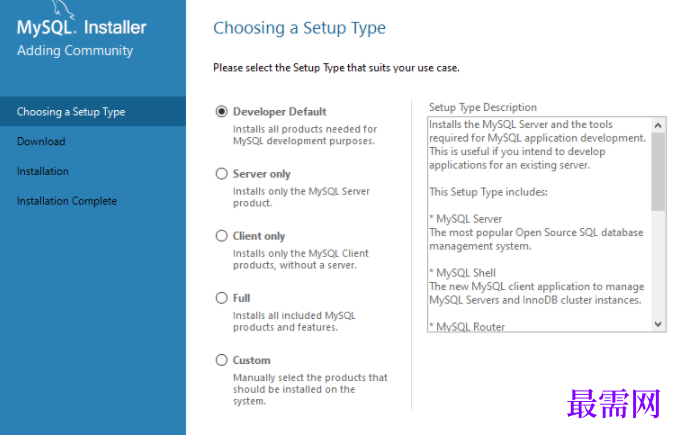679x435 pixels.
Task: Open the Installation Complete sidebar step
Action: click(67, 201)
